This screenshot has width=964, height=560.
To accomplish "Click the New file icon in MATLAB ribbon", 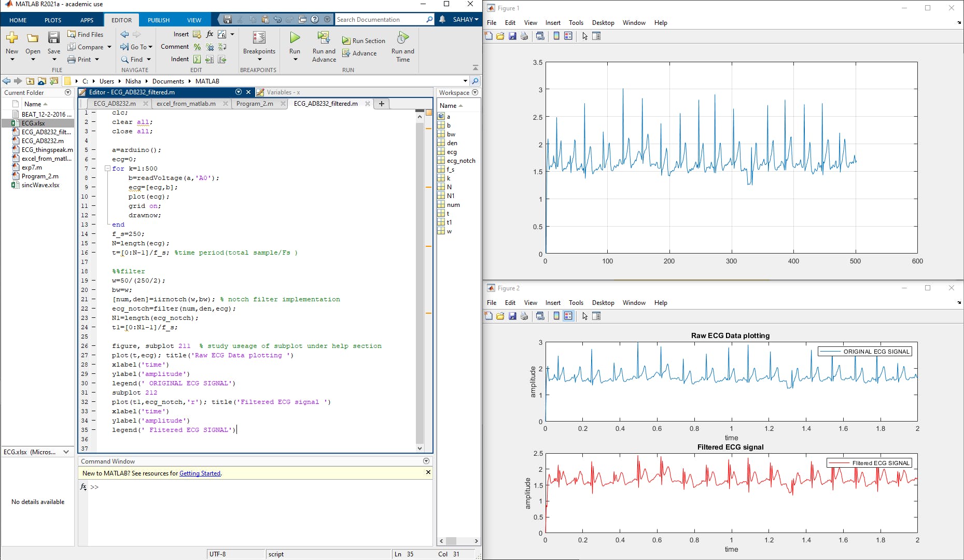I will pyautogui.click(x=12, y=38).
